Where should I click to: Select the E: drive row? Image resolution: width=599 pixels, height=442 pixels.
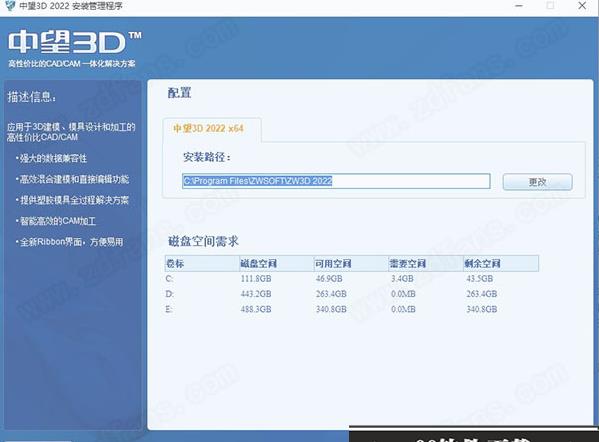352,309
